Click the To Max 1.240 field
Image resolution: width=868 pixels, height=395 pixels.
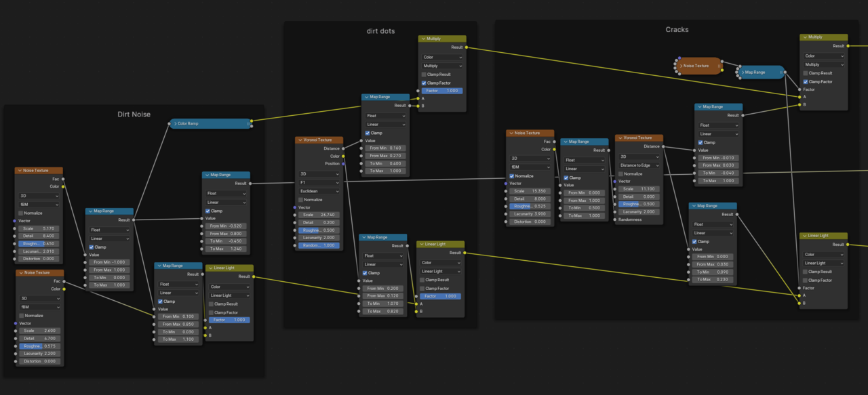point(226,249)
